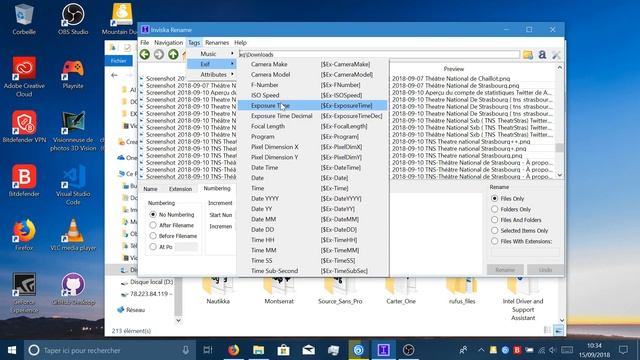Click Task View icon in taskbar
Screen dimensions: 640x360
[208, 350]
